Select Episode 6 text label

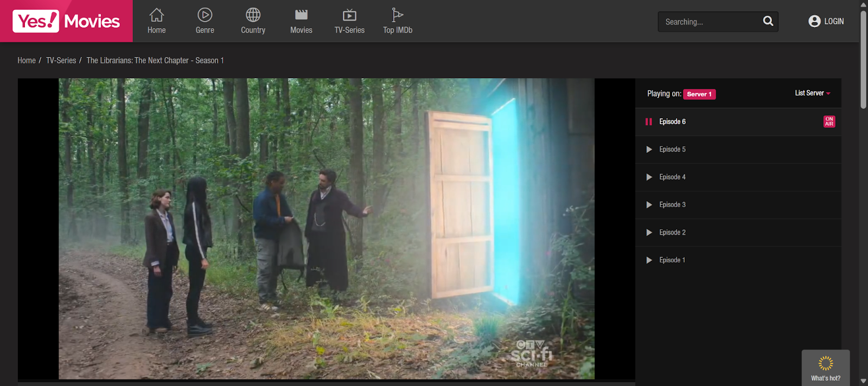[672, 122]
